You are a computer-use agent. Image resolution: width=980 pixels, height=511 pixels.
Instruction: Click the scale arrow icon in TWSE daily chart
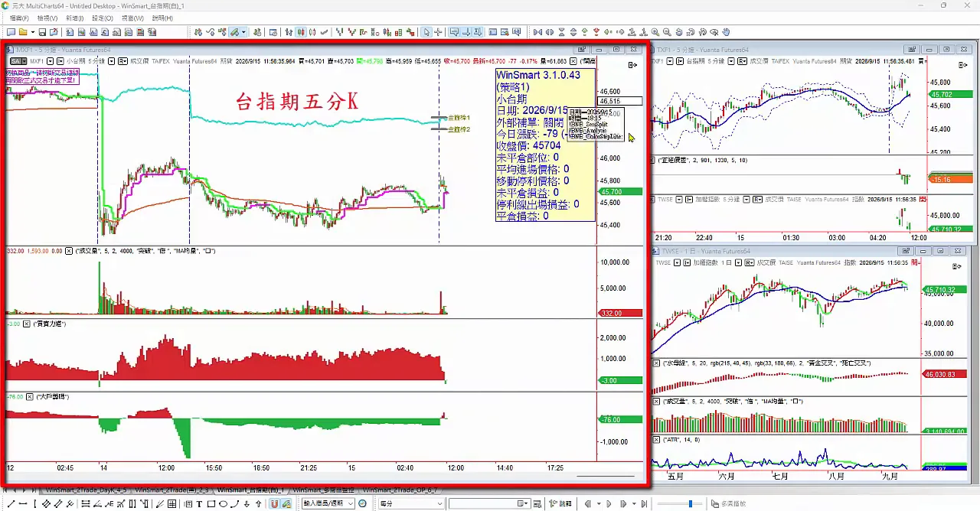tap(956, 266)
